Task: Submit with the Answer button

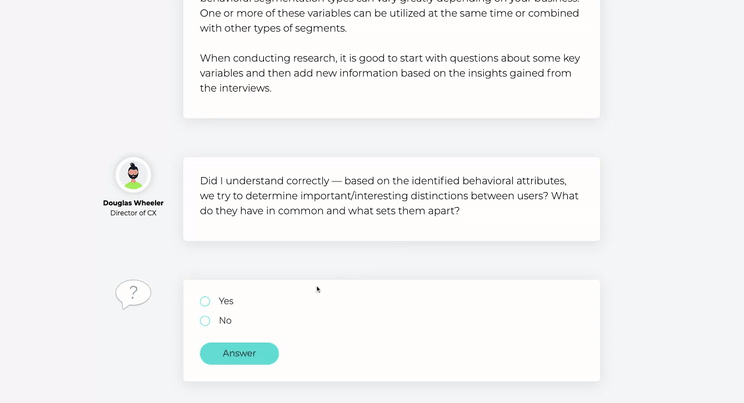Action: (239, 354)
